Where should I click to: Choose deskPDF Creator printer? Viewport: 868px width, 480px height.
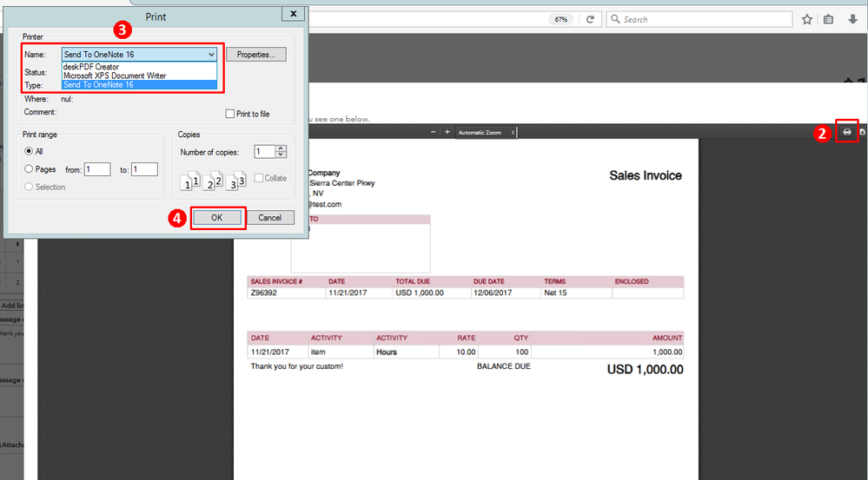click(139, 67)
